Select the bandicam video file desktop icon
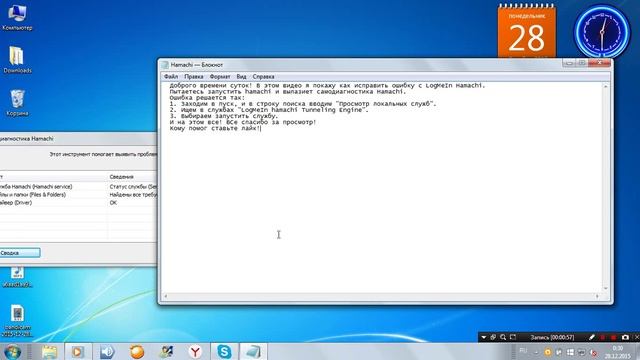This screenshot has width=640, height=360. click(17, 321)
